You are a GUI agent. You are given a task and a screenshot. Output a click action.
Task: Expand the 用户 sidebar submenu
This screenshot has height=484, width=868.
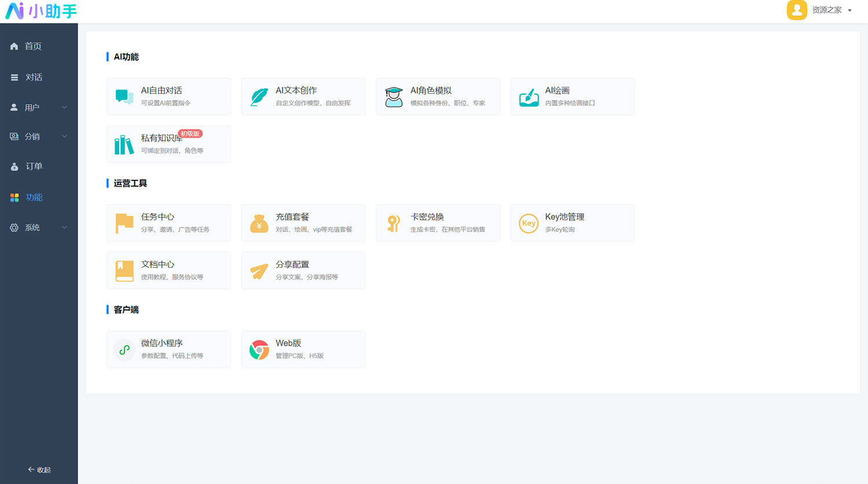pyautogui.click(x=39, y=108)
